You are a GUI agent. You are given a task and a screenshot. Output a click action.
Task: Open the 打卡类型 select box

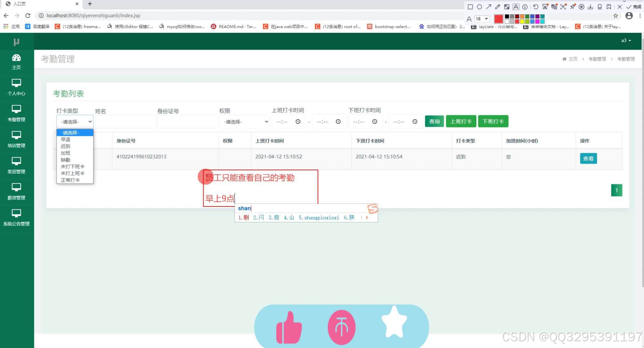click(x=75, y=121)
